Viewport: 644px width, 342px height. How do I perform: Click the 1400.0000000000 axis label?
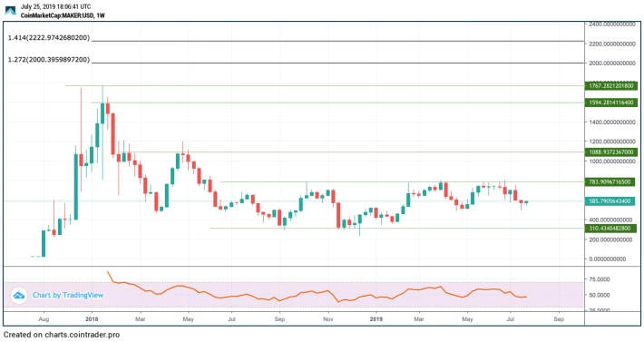tap(612, 122)
